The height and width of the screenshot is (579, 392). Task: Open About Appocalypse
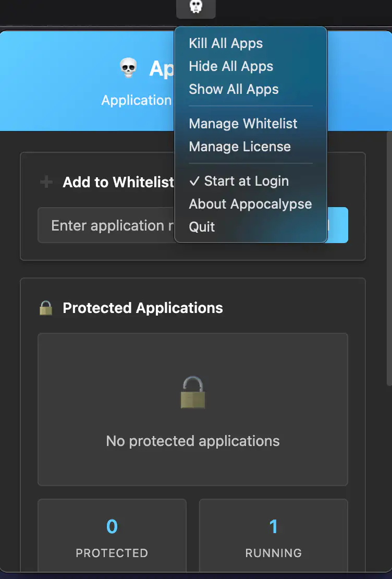point(251,204)
